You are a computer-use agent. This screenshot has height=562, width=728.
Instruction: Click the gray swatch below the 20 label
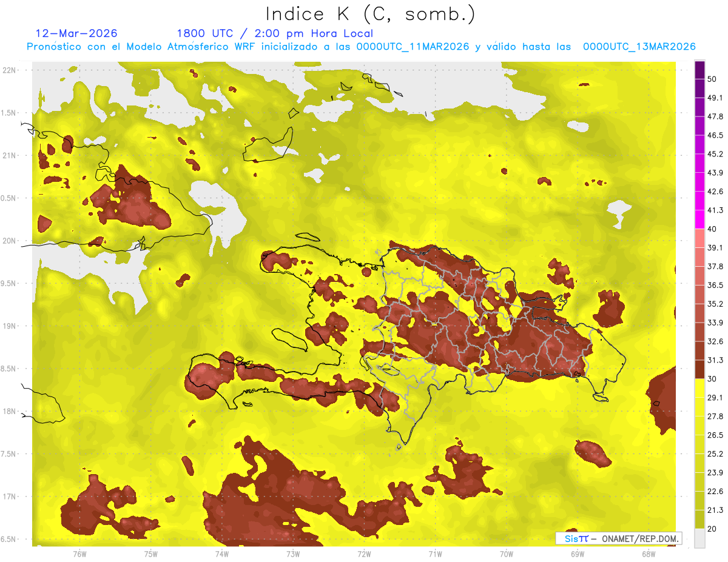coord(699,538)
